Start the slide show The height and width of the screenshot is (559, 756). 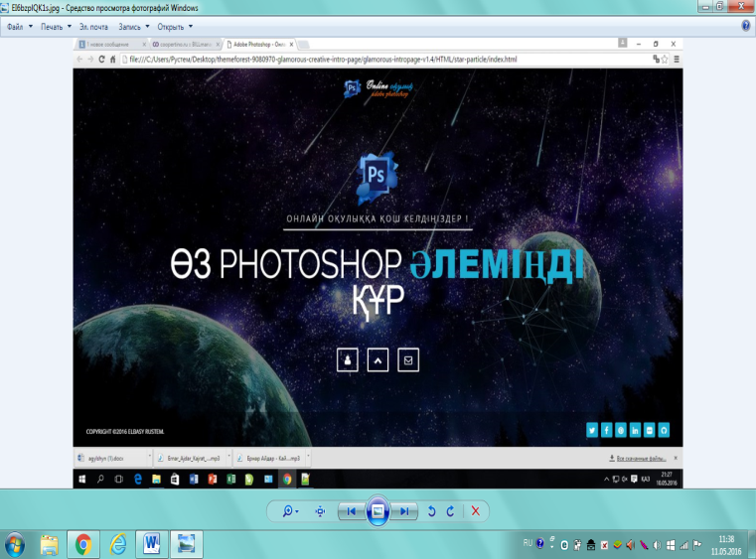[x=378, y=510]
